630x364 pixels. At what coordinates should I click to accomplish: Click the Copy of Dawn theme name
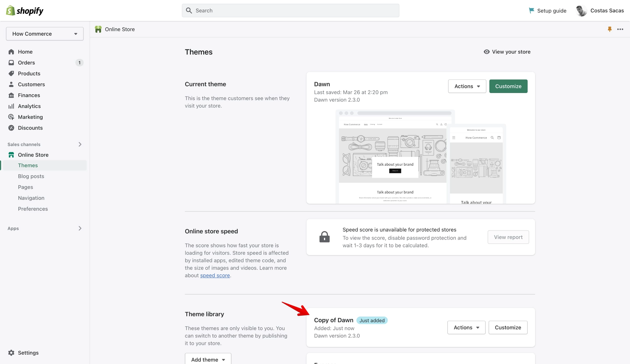[334, 320]
